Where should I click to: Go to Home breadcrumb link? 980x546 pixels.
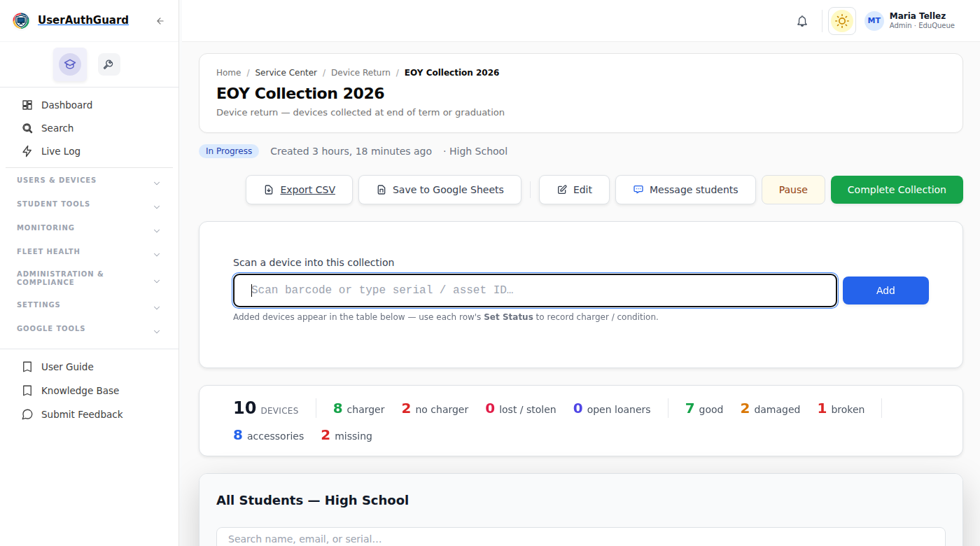tap(228, 73)
